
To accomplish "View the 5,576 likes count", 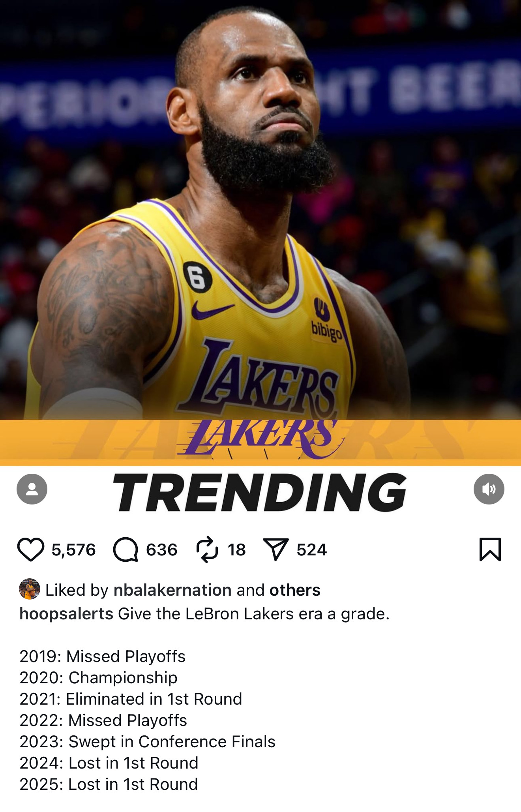I will pyautogui.click(x=74, y=550).
